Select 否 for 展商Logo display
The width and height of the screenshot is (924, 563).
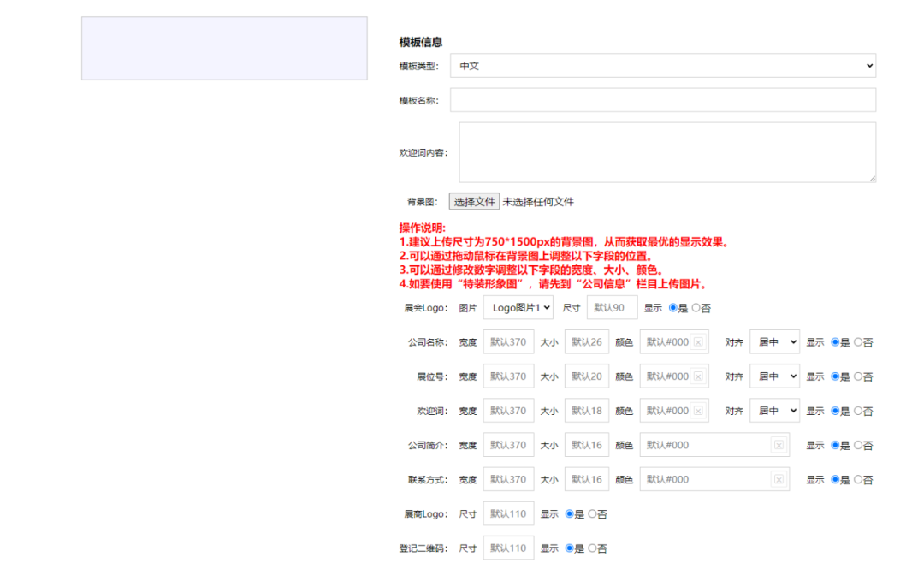point(593,514)
